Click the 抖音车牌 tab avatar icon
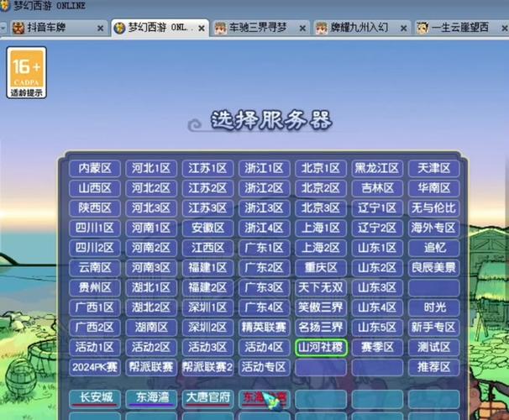509x420 pixels. tap(18, 29)
